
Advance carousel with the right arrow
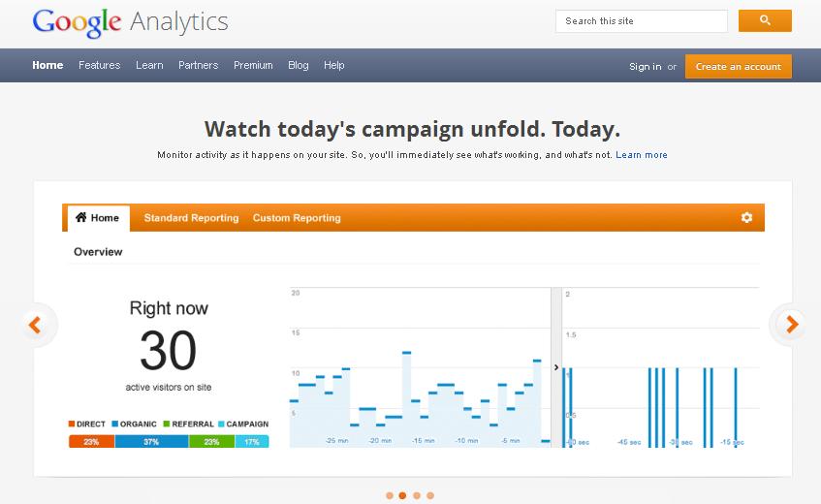click(x=791, y=325)
